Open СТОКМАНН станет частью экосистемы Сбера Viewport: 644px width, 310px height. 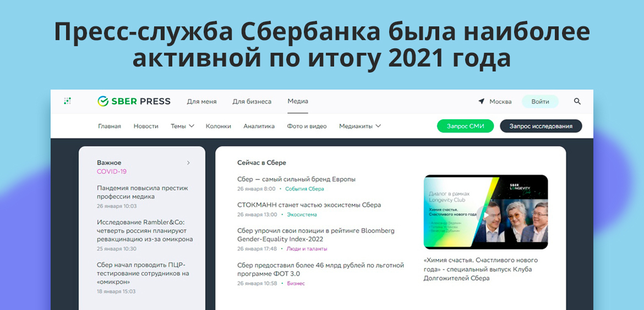(309, 205)
